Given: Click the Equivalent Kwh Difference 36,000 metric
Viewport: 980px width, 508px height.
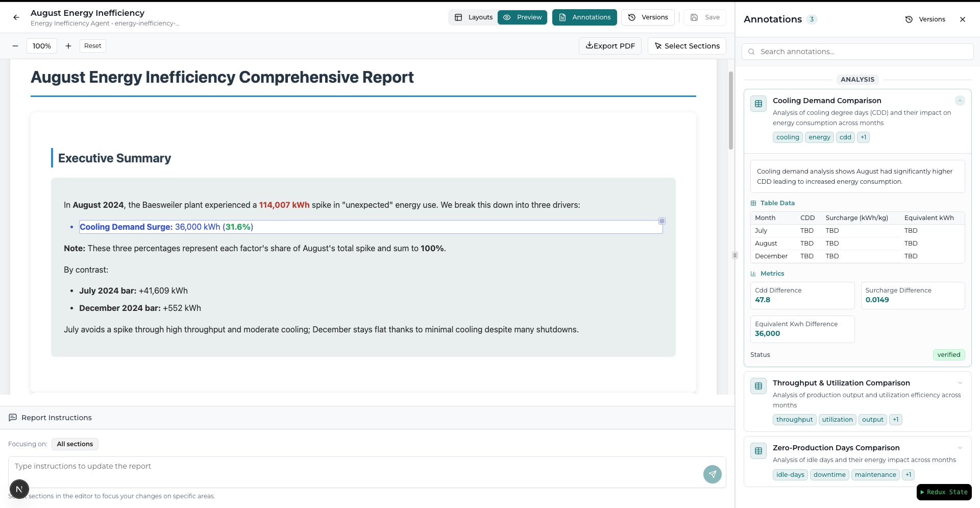Looking at the screenshot, I should (x=802, y=329).
